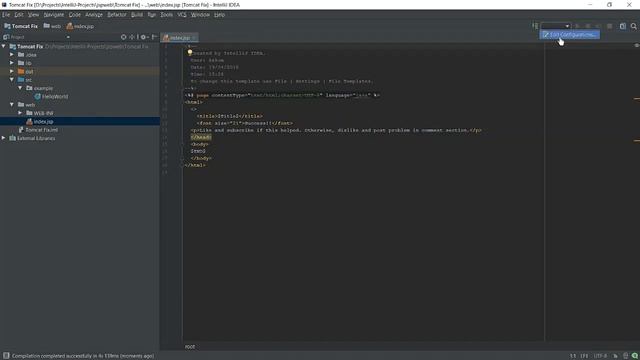Open the Code menu
Image resolution: width=640 pixels, height=360 pixels.
(x=74, y=15)
